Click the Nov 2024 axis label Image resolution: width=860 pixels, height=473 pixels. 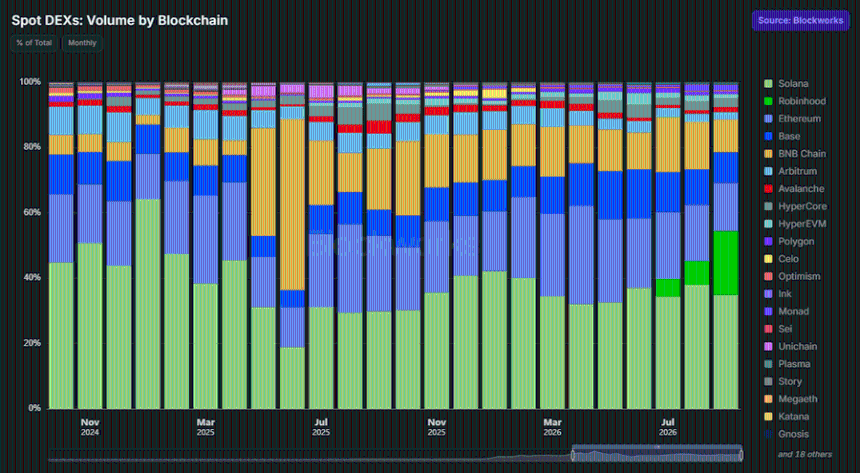point(90,427)
